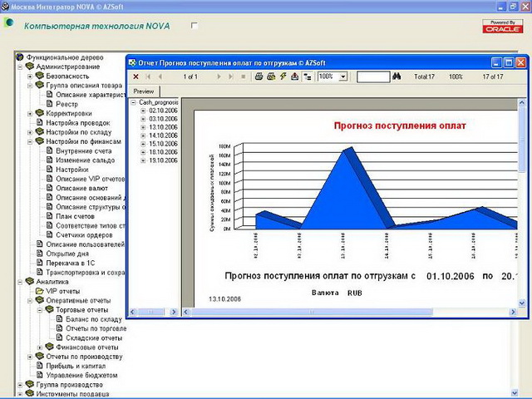532x399 pixels.
Task: Click Складские отчеты document icon
Action: tap(59, 337)
